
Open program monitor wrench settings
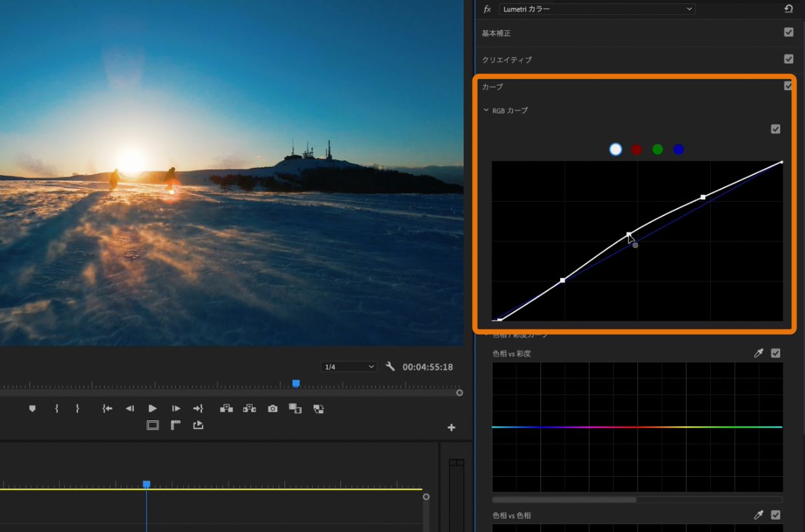pyautogui.click(x=390, y=367)
